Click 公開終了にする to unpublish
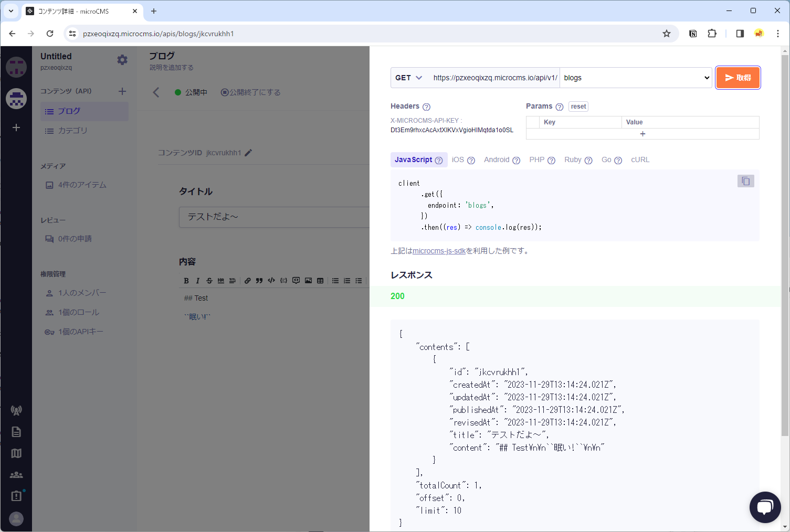 pyautogui.click(x=250, y=92)
